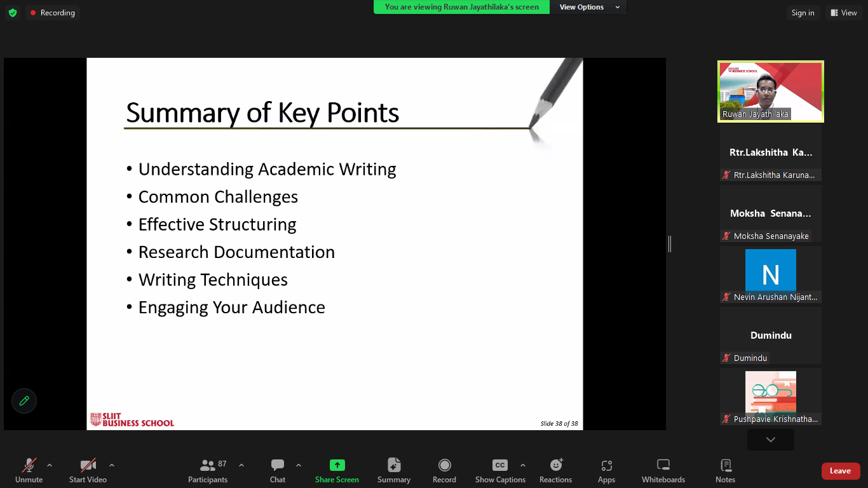Viewport: 868px width, 488px height.
Task: Open the View Options dropdown
Action: pyautogui.click(x=588, y=7)
